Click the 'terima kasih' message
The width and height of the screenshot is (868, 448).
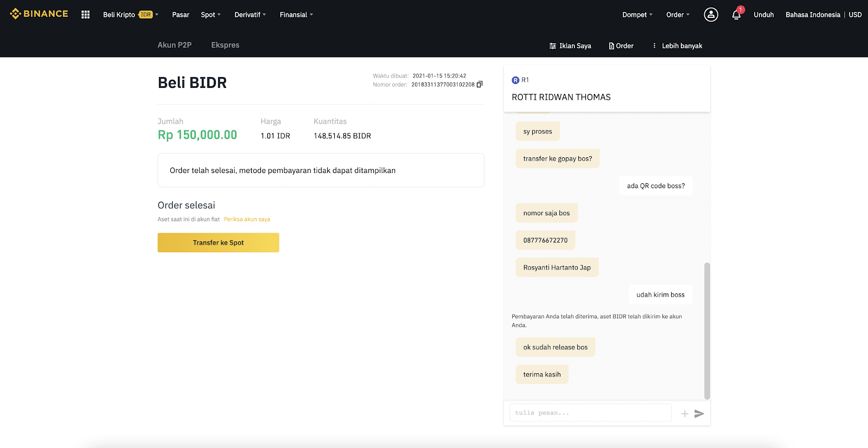(542, 375)
